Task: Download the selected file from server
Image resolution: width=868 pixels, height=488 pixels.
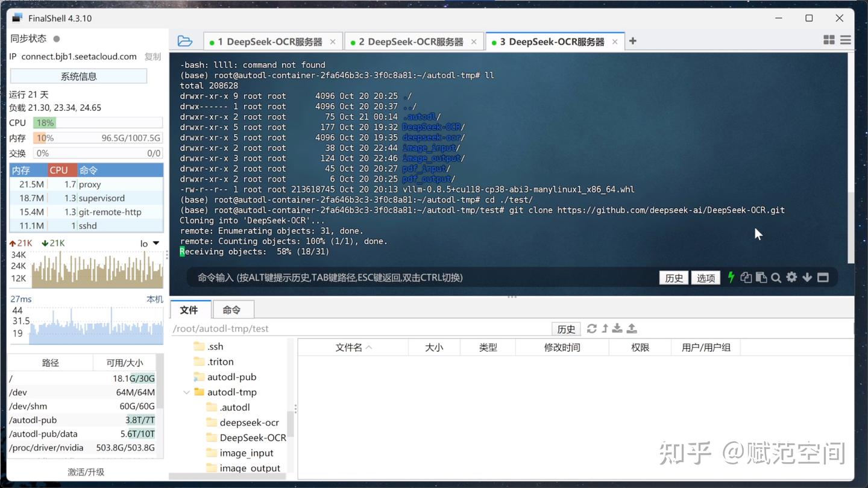Action: click(617, 328)
